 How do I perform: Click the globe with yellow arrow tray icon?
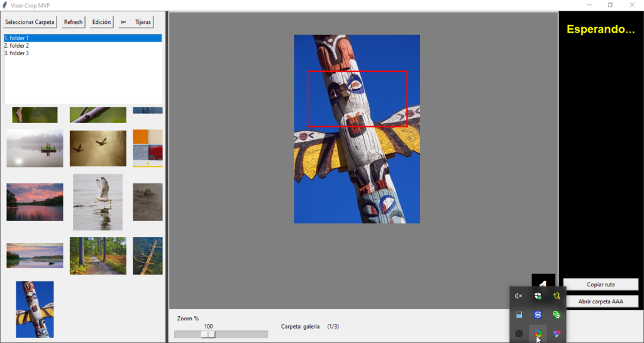tap(557, 296)
